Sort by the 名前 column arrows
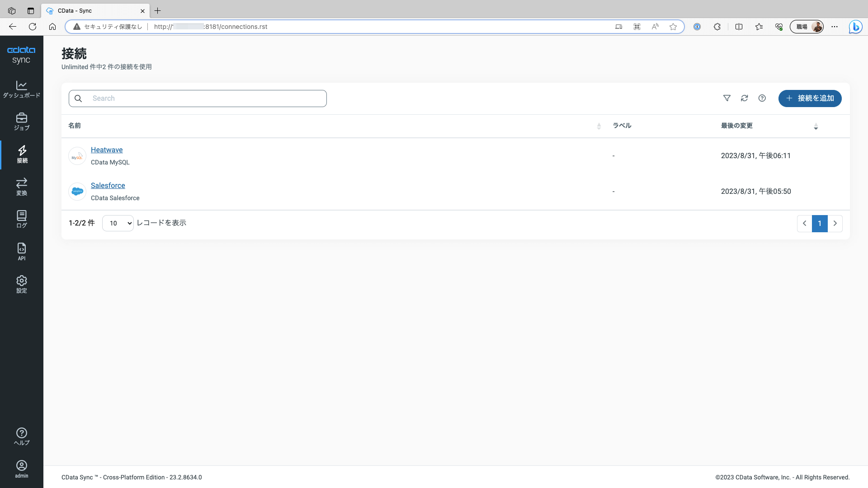 tap(599, 126)
